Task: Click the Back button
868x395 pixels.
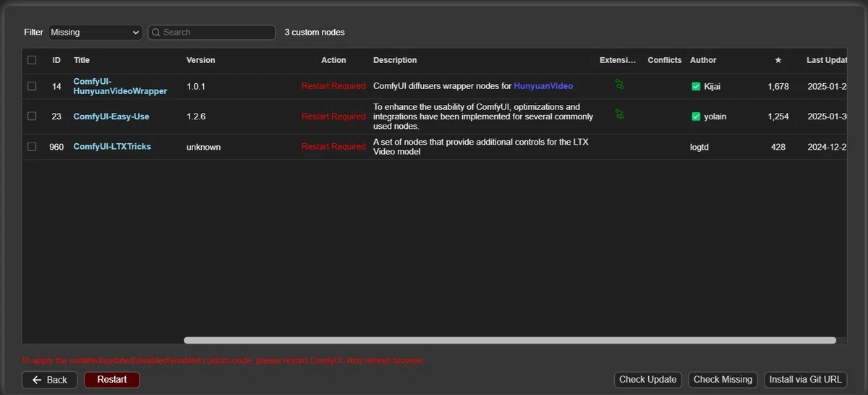Action: (50, 380)
